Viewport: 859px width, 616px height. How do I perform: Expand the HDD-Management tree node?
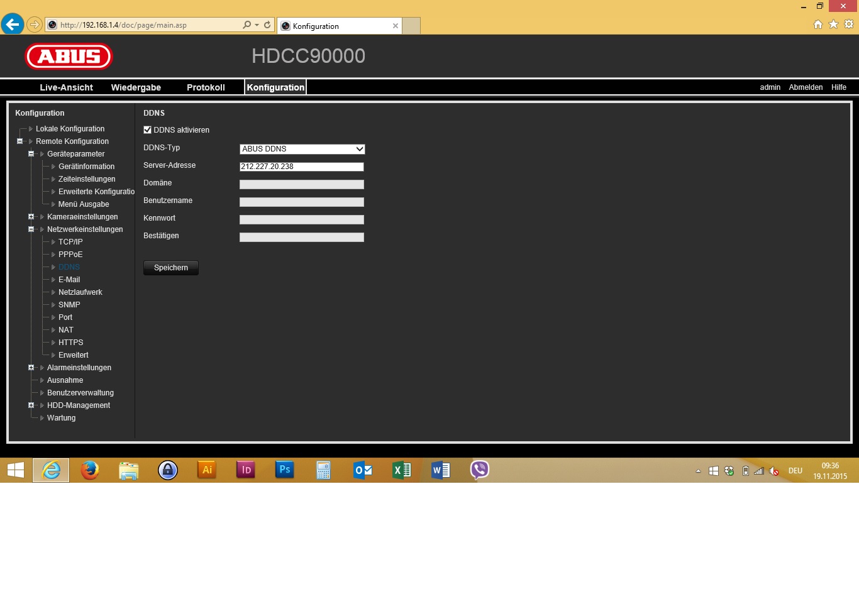[x=31, y=405]
